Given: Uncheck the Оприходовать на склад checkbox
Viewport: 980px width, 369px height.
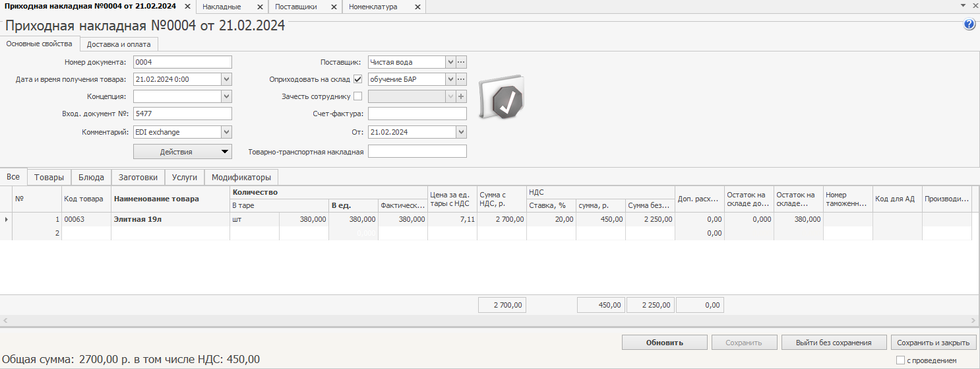Looking at the screenshot, I should (358, 79).
